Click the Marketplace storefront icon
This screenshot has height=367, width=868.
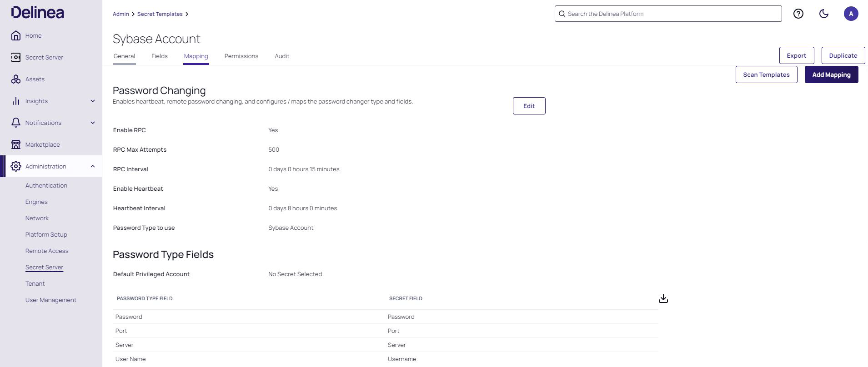click(16, 144)
